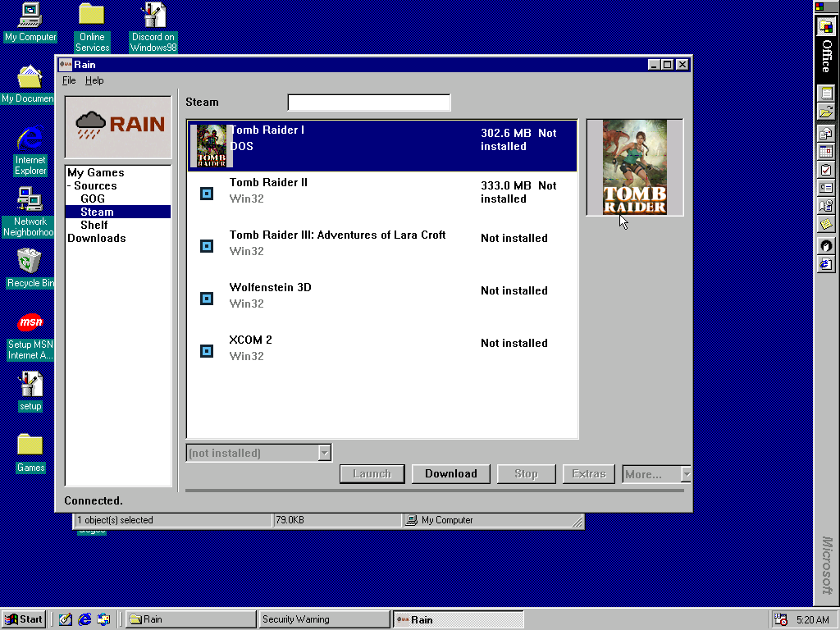Click the Tomb Raider III game icon
The height and width of the screenshot is (630, 840).
tap(206, 246)
